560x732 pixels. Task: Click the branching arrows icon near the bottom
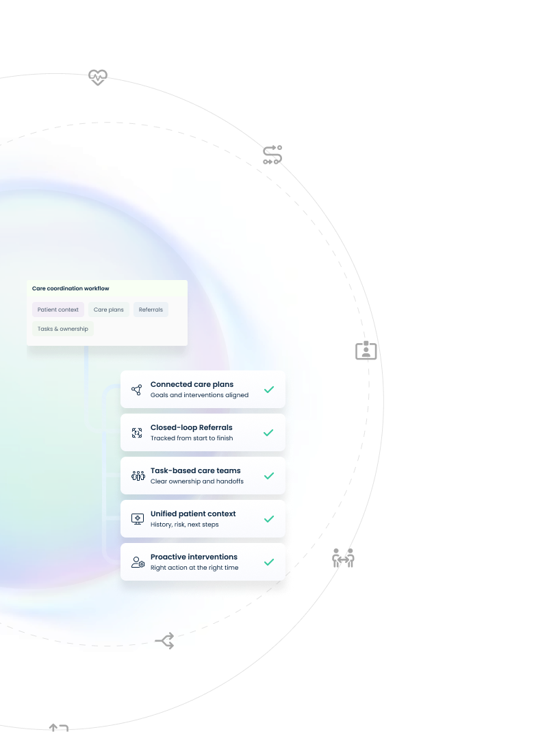164,641
